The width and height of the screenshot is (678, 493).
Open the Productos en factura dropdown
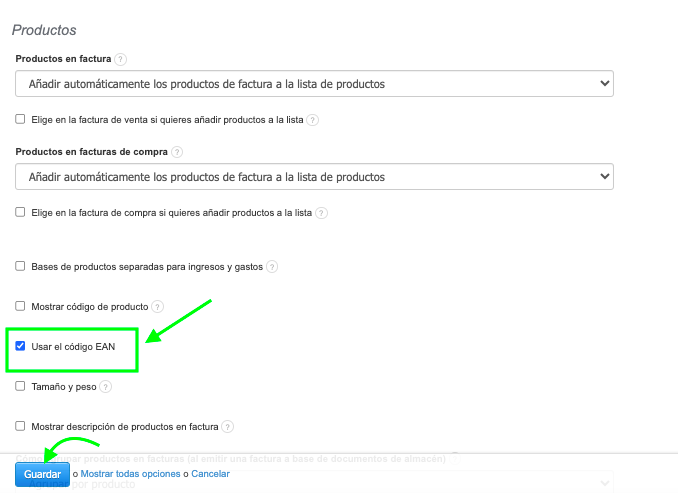point(314,84)
